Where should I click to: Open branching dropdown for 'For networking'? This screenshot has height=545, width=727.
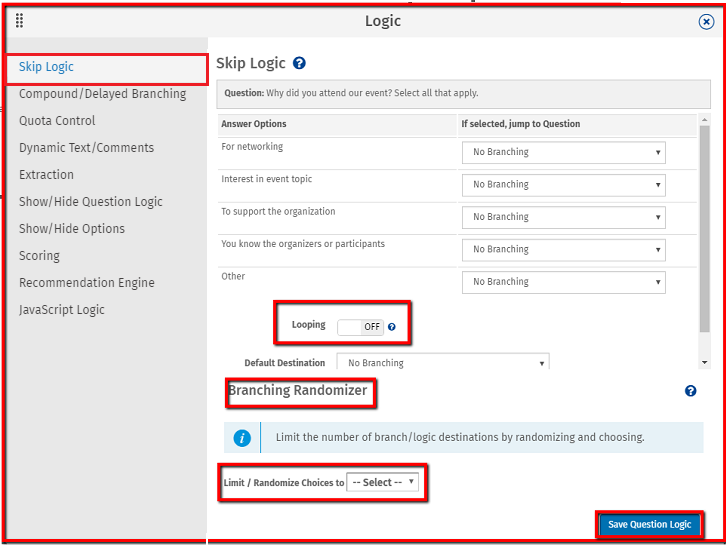pyautogui.click(x=563, y=152)
